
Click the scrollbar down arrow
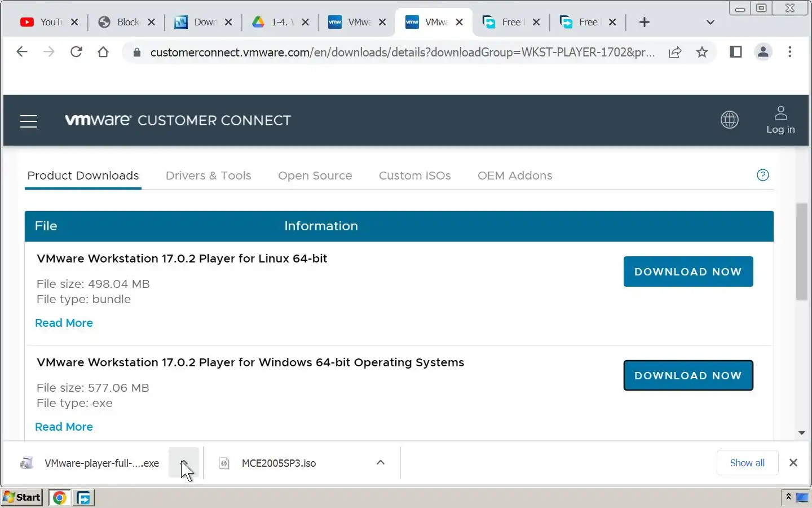point(802,433)
